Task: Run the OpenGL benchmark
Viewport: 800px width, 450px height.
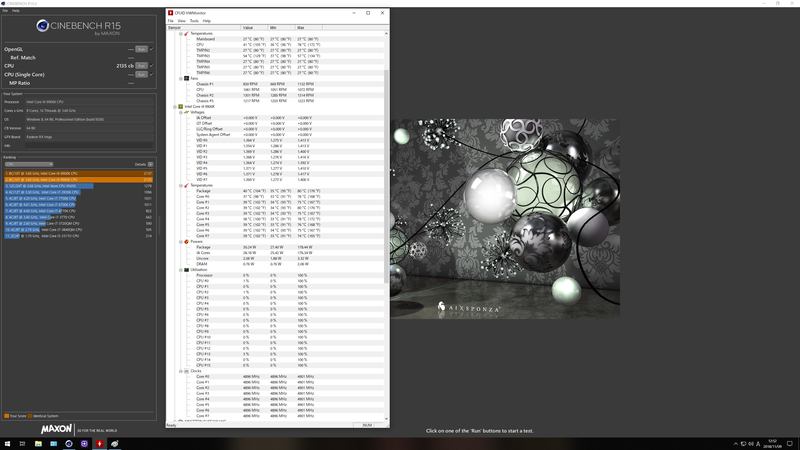Action: click(141, 49)
